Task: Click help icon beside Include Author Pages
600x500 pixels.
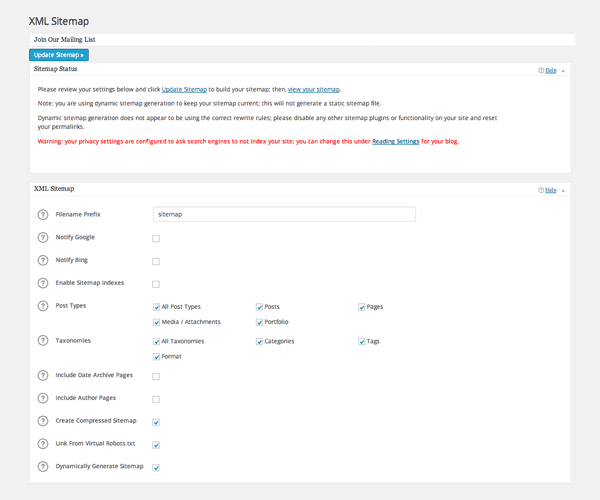Action: [43, 398]
